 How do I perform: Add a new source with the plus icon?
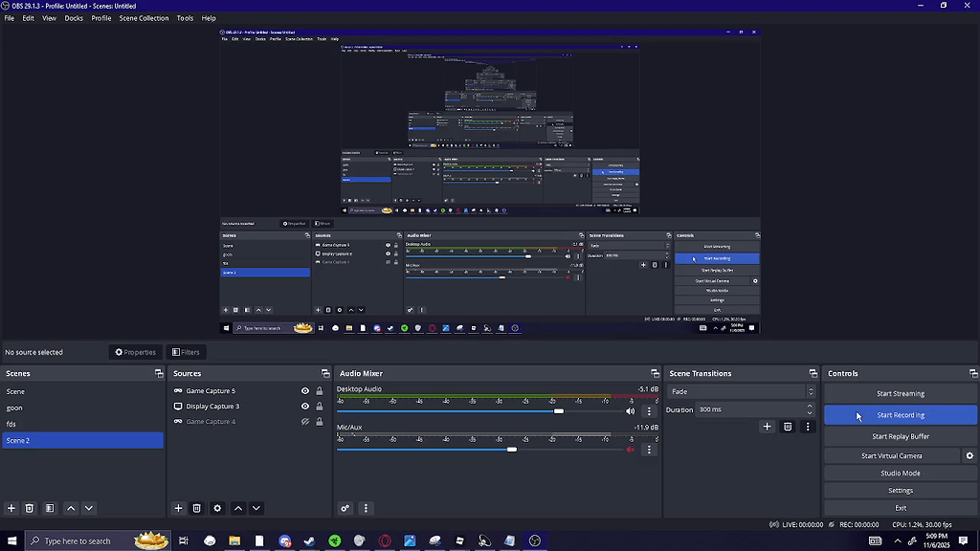177,508
